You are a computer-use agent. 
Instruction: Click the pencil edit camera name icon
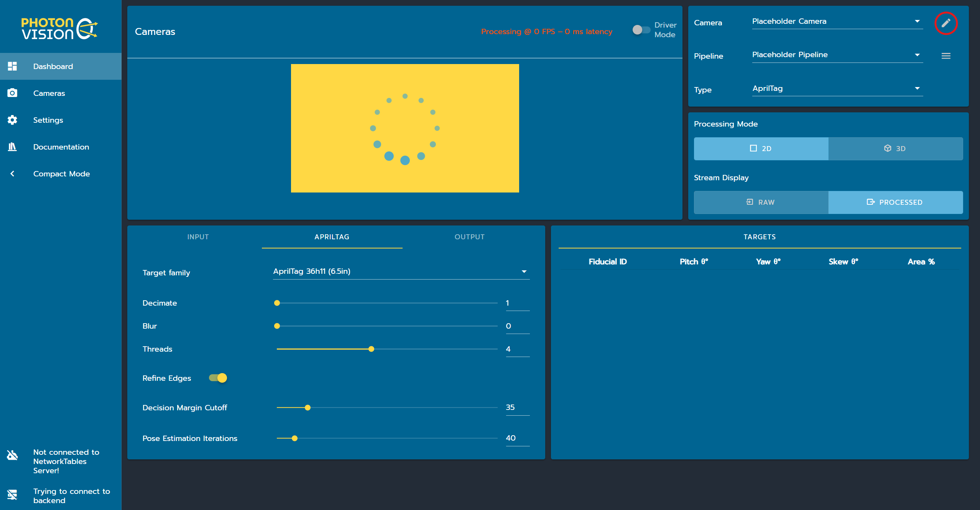click(945, 23)
